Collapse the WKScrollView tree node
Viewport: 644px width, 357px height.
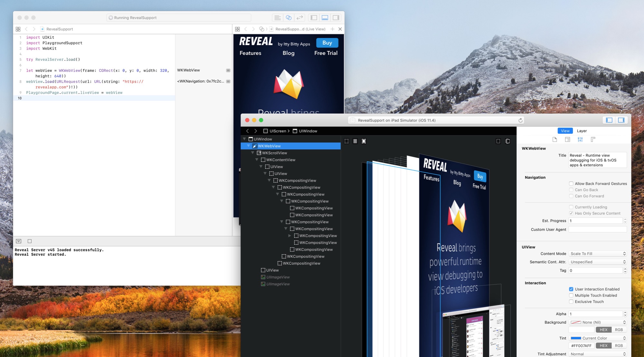pos(253,153)
